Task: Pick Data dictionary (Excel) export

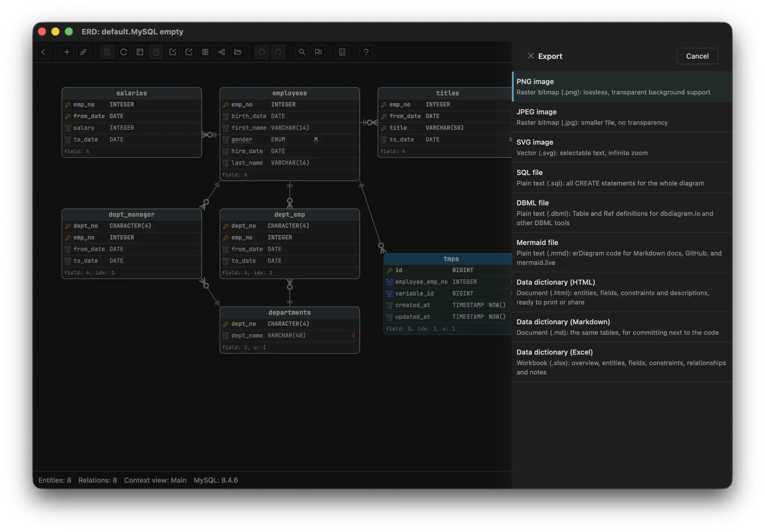Action: pyautogui.click(x=622, y=362)
